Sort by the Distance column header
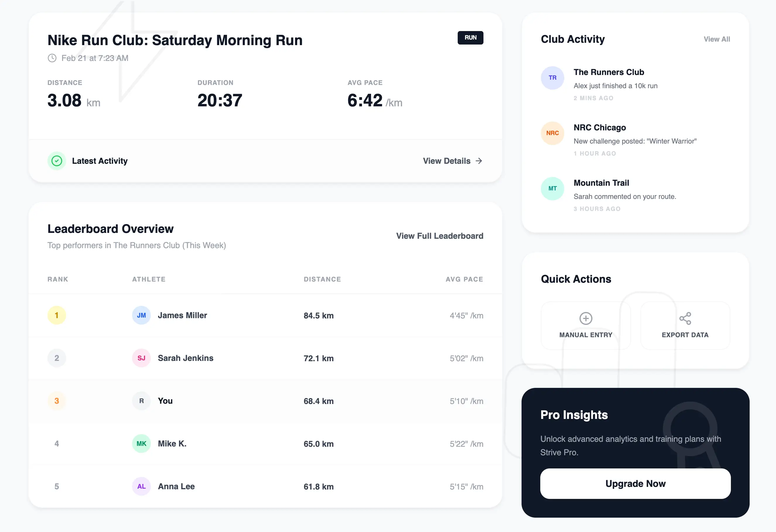Viewport: 776px width, 532px height. tap(322, 279)
